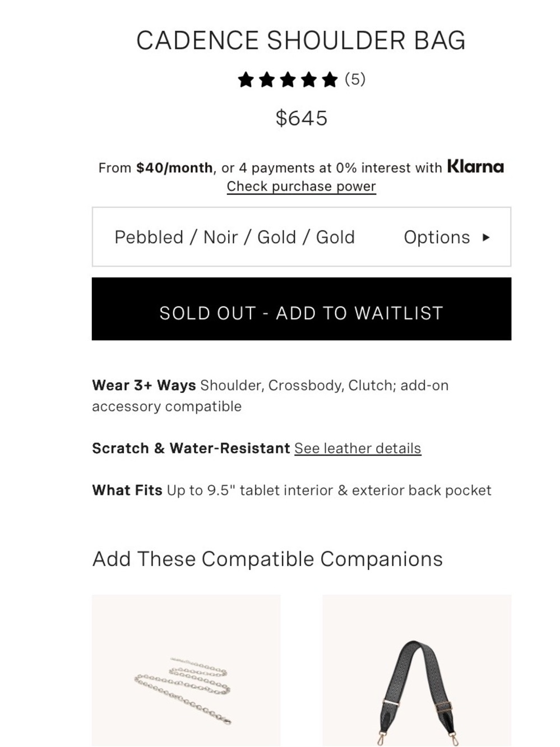Viewport: 560px width, 747px height.
Task: Click Add These Compatible Companions heading
Action: coord(267,559)
